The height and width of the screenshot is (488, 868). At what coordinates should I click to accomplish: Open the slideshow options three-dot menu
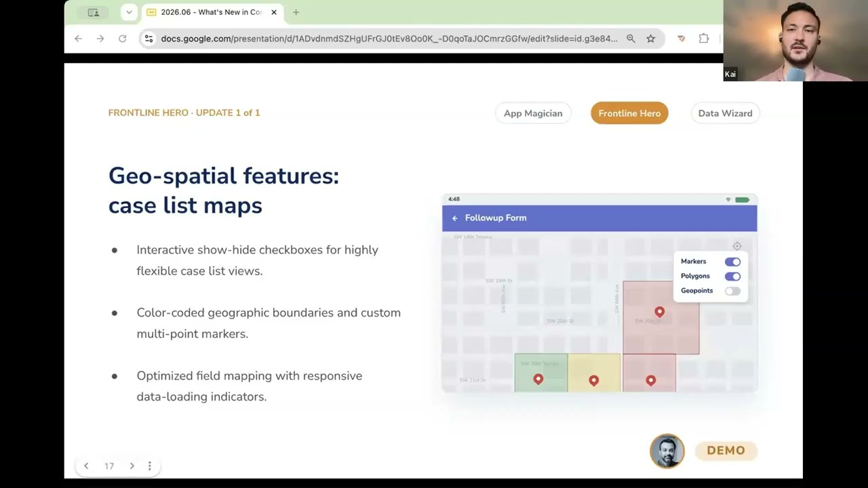pyautogui.click(x=150, y=466)
